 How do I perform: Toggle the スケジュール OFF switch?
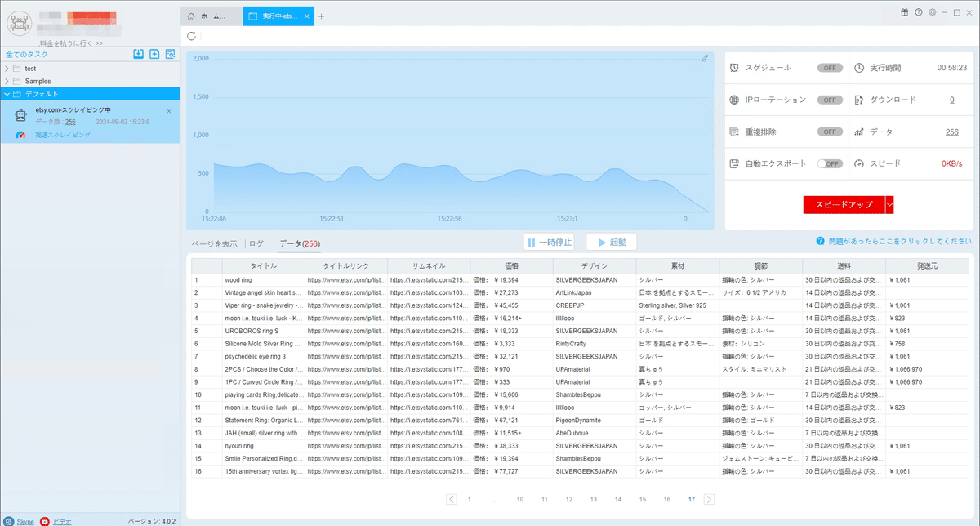(830, 68)
